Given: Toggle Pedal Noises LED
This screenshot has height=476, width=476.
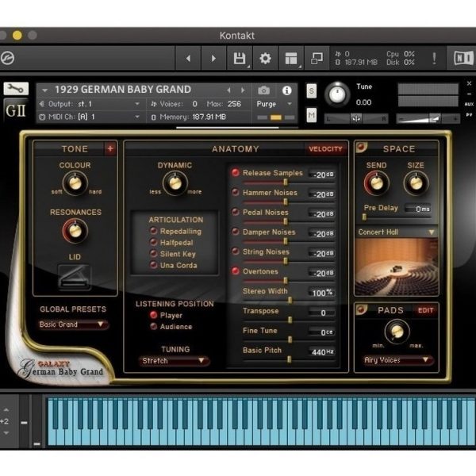Looking at the screenshot, I should [236, 212].
